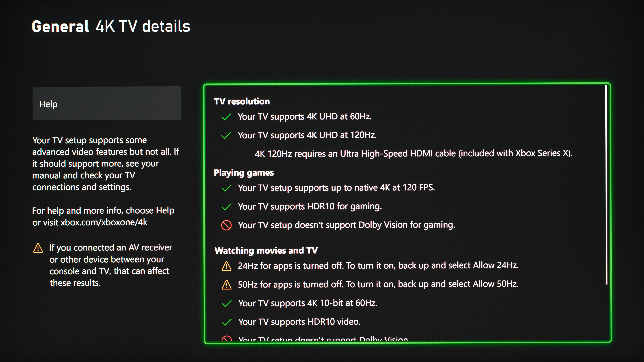
Task: Click the checkmark next to 4K UHD 120Hz
Action: tap(226, 136)
